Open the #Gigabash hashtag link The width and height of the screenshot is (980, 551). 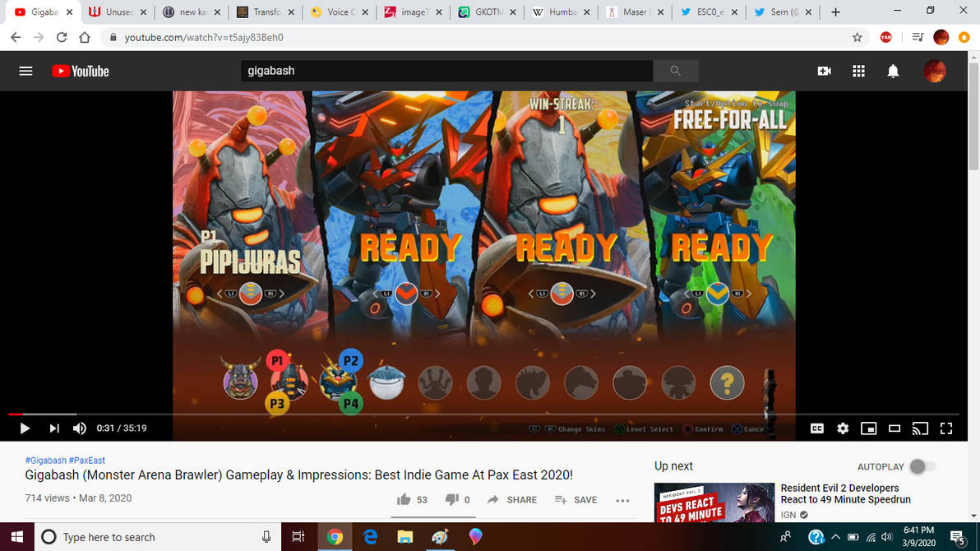click(x=45, y=461)
